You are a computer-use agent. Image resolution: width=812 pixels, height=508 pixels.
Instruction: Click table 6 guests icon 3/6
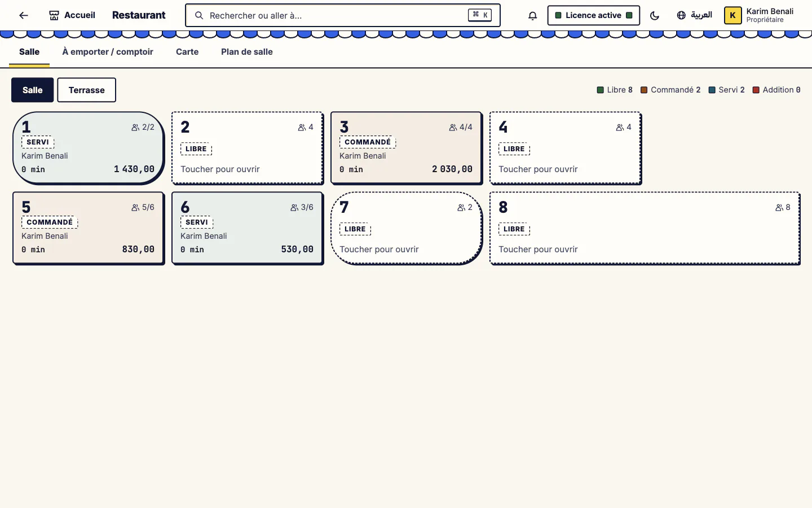294,208
